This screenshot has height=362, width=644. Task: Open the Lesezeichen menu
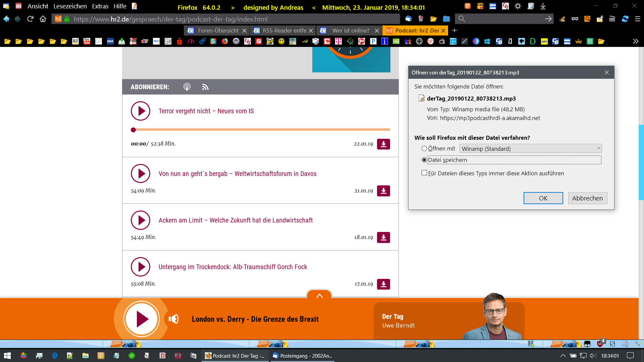pyautogui.click(x=70, y=6)
